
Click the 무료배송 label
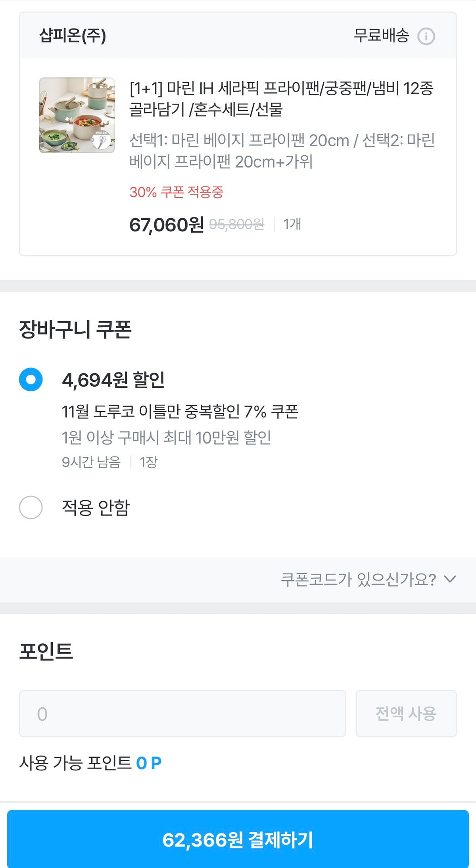381,36
